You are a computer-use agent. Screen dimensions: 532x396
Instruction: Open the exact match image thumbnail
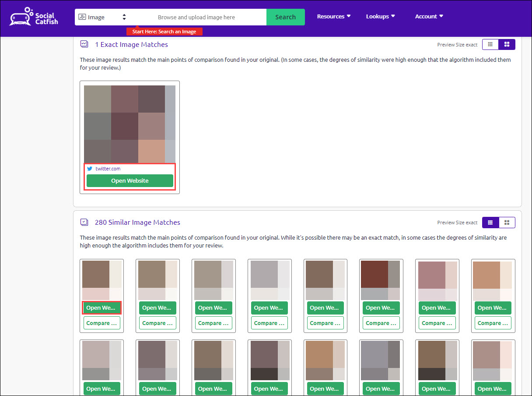click(x=129, y=124)
